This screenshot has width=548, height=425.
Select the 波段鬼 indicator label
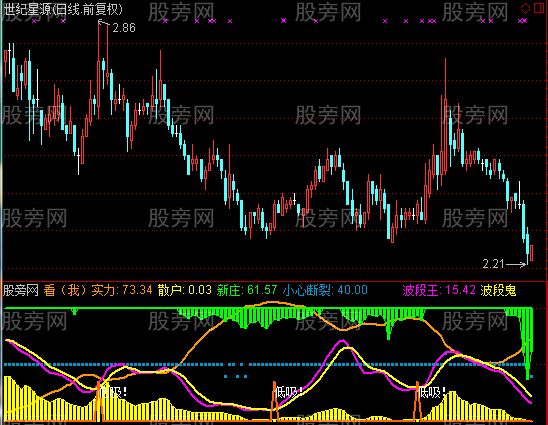pos(498,290)
